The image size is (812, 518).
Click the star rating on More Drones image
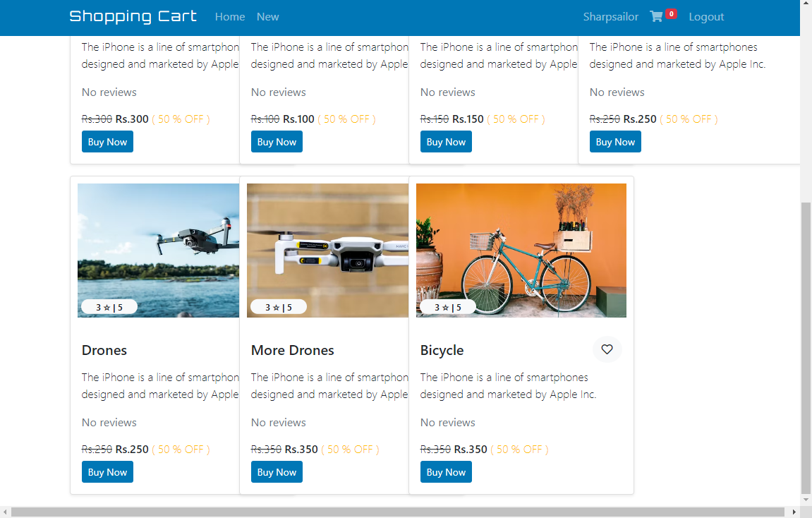coord(278,306)
